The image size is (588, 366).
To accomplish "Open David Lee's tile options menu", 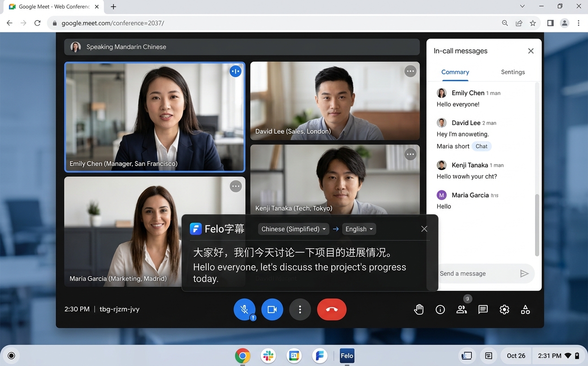I will click(410, 71).
